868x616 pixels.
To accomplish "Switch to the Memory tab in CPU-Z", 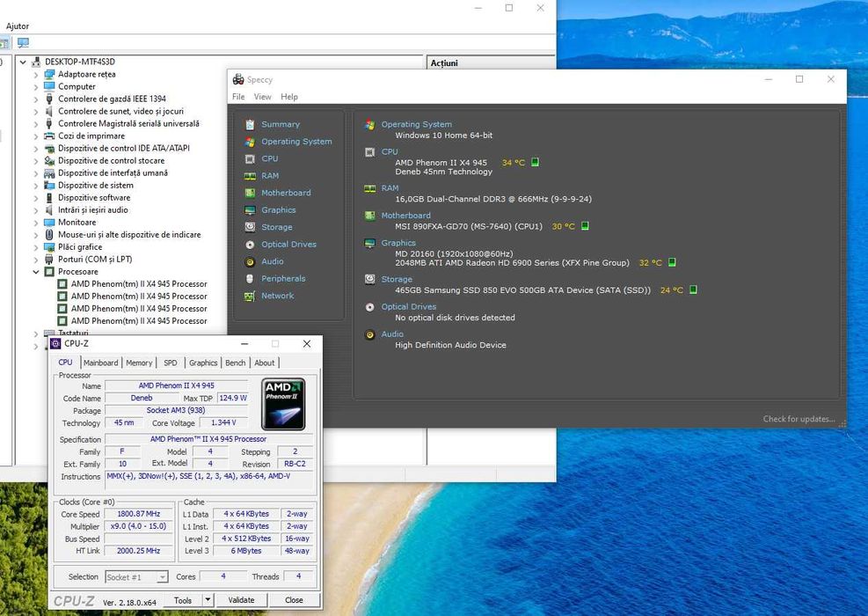I will point(139,363).
